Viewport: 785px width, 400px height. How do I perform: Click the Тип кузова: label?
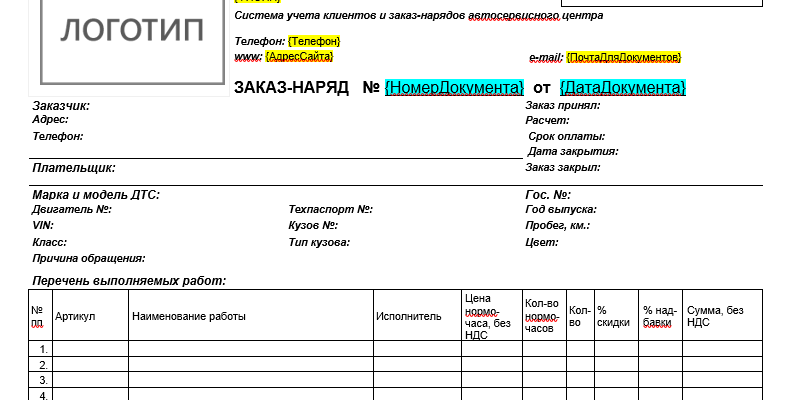[x=319, y=242]
